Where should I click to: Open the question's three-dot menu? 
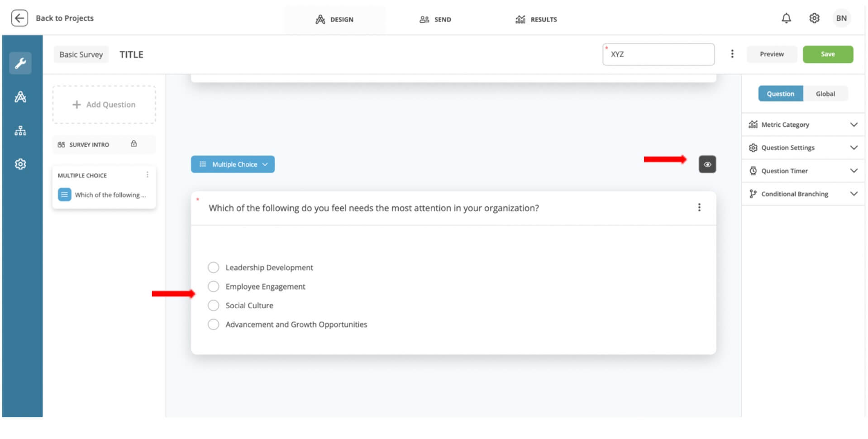tap(699, 207)
